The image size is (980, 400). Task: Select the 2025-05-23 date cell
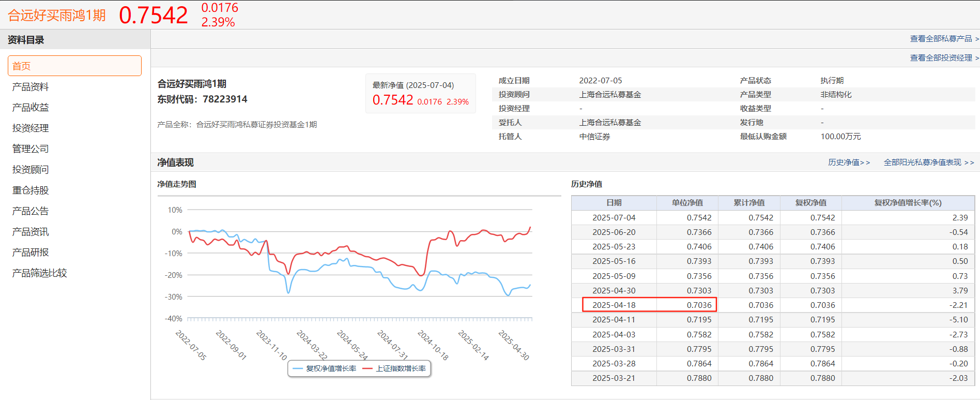614,247
